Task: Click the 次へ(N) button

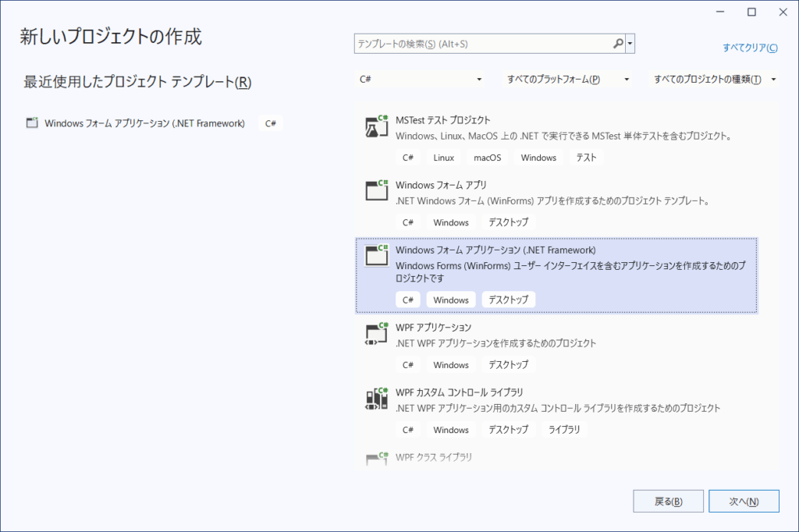Action: point(744,502)
